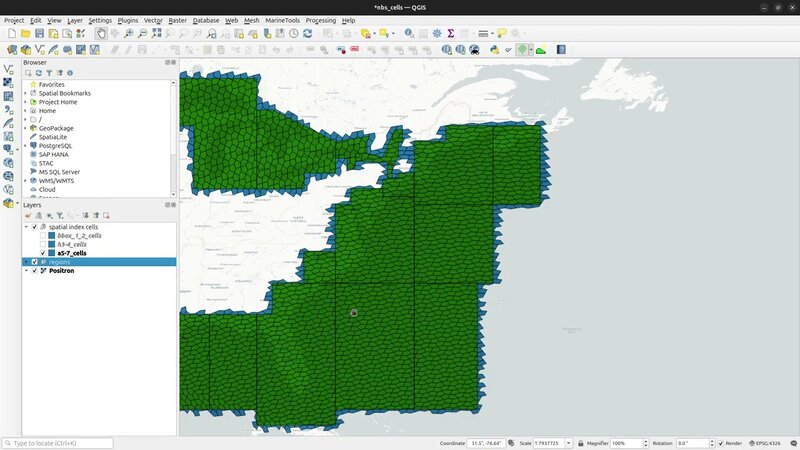Create a new project with the blank page icon
Screen dimensions: 800x450
[x=12, y=34]
